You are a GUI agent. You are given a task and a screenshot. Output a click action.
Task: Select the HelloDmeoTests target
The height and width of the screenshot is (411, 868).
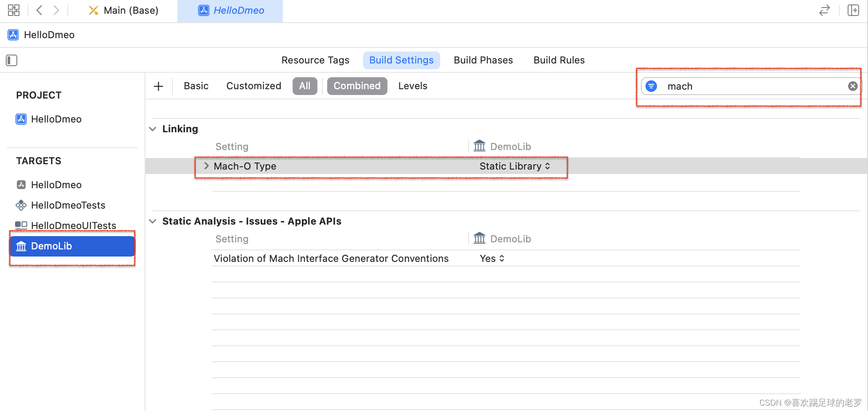(x=61, y=205)
